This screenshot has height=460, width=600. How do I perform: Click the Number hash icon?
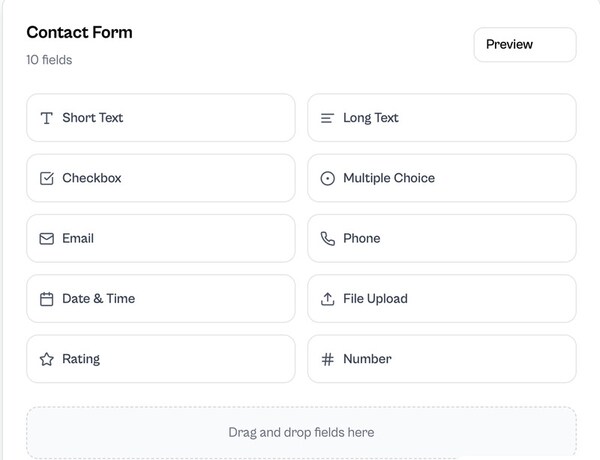[x=327, y=359]
